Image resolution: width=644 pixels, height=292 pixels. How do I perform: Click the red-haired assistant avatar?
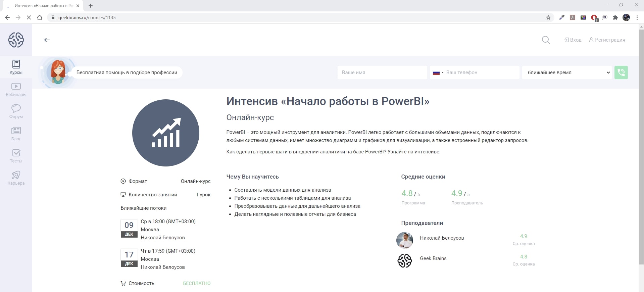tap(58, 72)
